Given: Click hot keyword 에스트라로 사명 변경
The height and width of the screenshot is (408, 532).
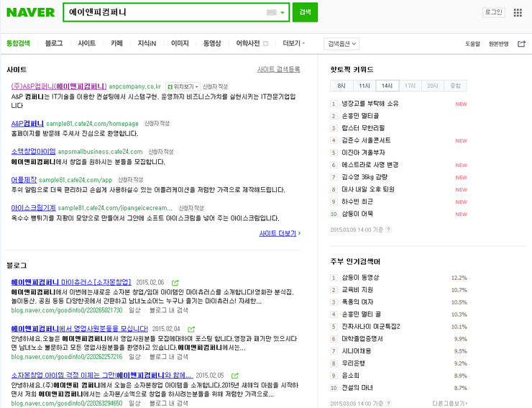Looking at the screenshot, I should [x=370, y=165].
